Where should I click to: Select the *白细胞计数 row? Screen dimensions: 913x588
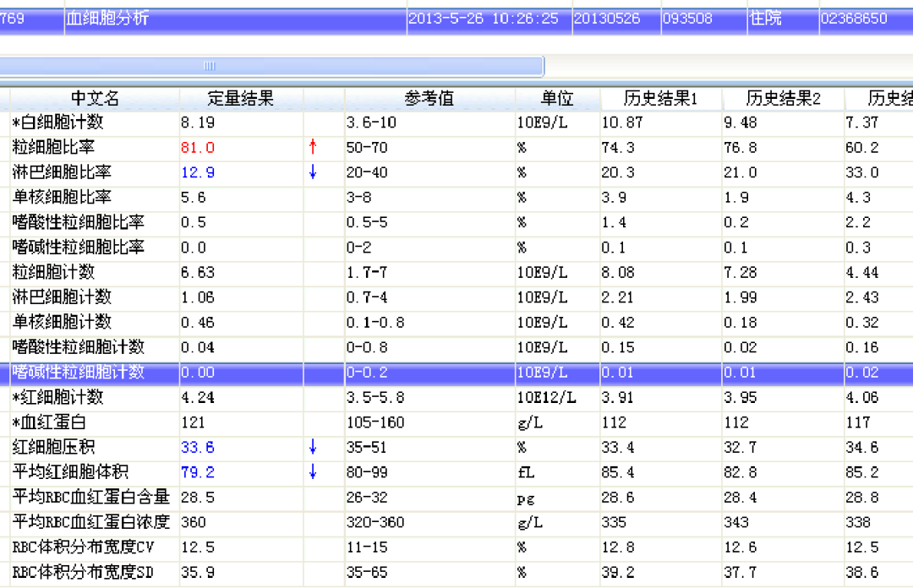coord(57,122)
